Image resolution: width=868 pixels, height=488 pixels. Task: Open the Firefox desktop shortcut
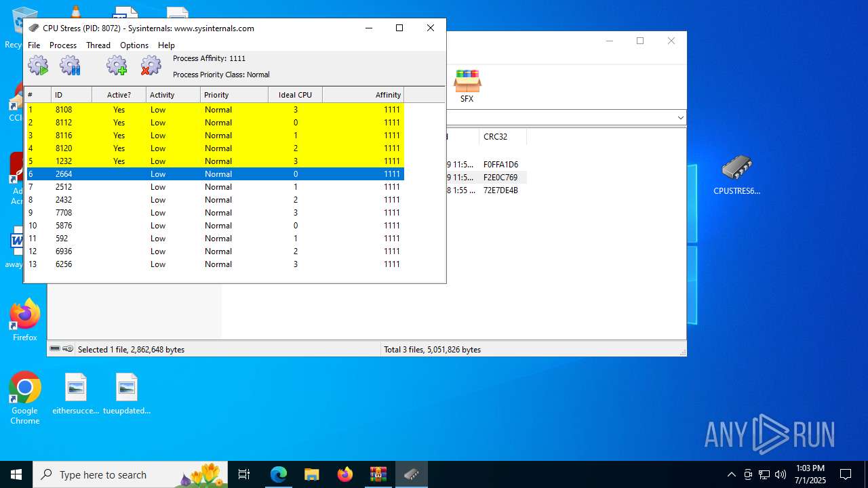tap(25, 320)
